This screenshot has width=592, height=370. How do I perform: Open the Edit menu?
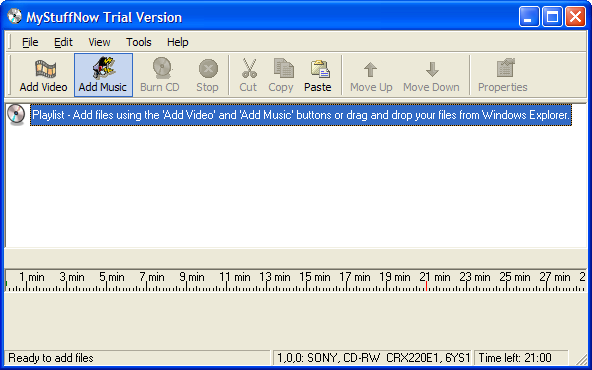click(63, 42)
